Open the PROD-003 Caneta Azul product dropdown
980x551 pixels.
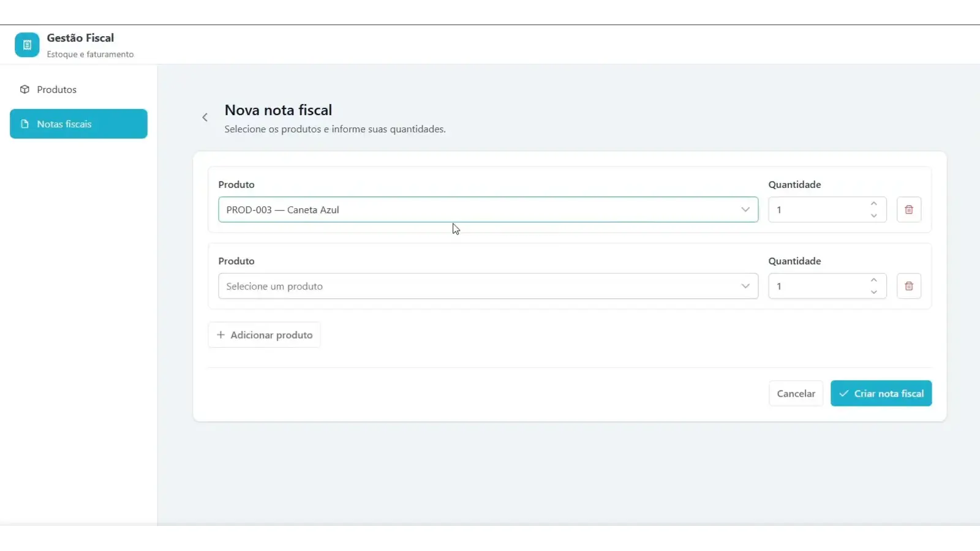(488, 209)
